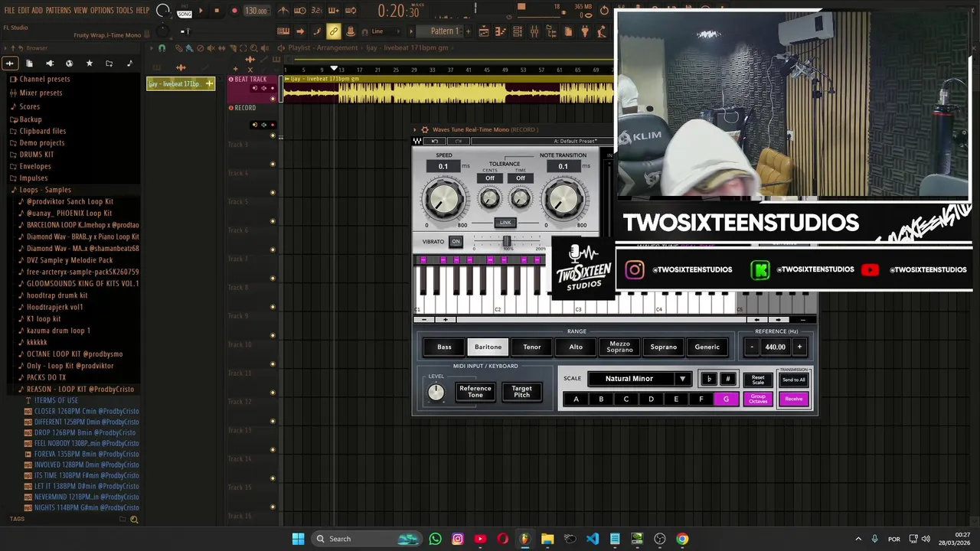This screenshot has height=551, width=980.
Task: Select the Baritone range button
Action: point(488,347)
